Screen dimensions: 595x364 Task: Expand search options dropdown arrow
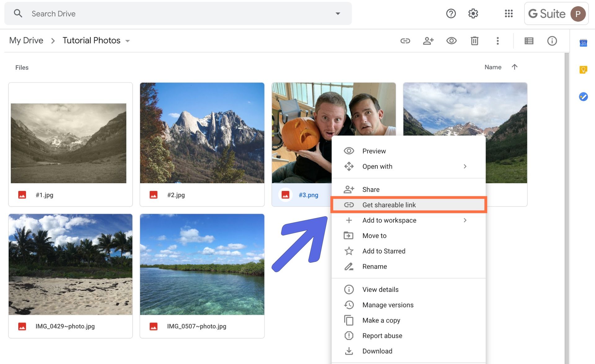pos(338,14)
